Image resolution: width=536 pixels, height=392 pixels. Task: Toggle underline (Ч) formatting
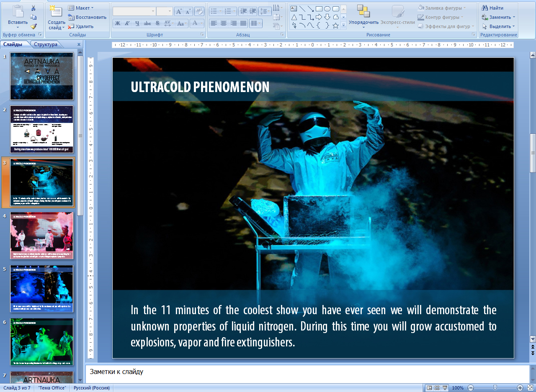click(137, 23)
